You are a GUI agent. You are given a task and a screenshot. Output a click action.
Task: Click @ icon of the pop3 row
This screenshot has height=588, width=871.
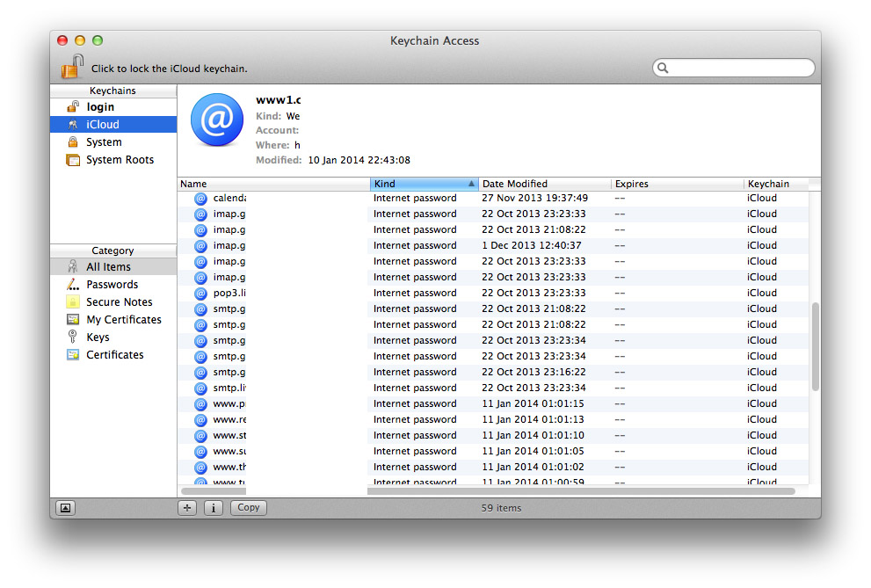200,294
